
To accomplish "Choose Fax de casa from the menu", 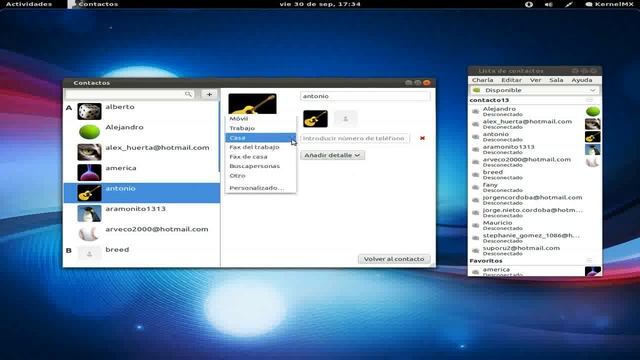I will (x=260, y=157).
